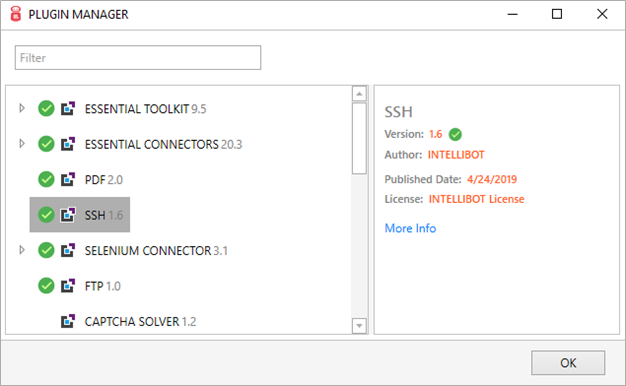Toggle the green checkmark for ESSENTIAL TOOLKIT

click(x=46, y=109)
